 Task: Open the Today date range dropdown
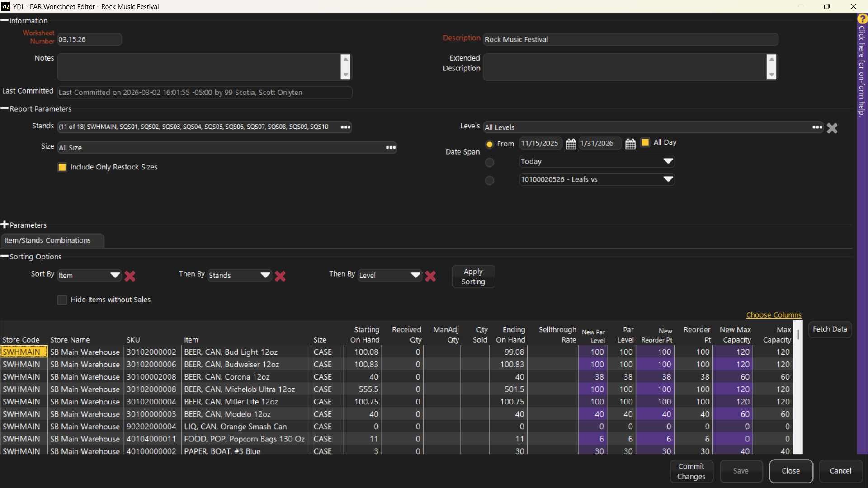pos(668,161)
